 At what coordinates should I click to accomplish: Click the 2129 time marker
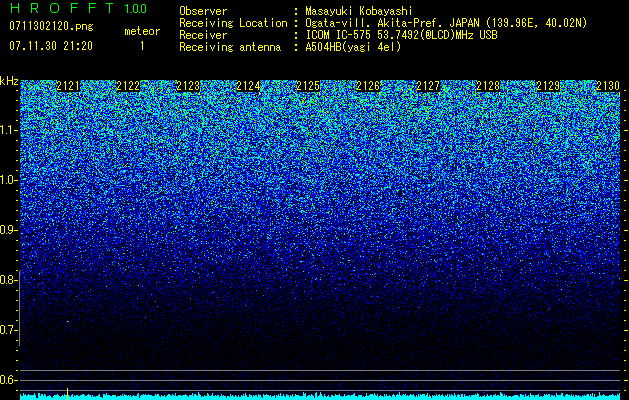pyautogui.click(x=548, y=86)
